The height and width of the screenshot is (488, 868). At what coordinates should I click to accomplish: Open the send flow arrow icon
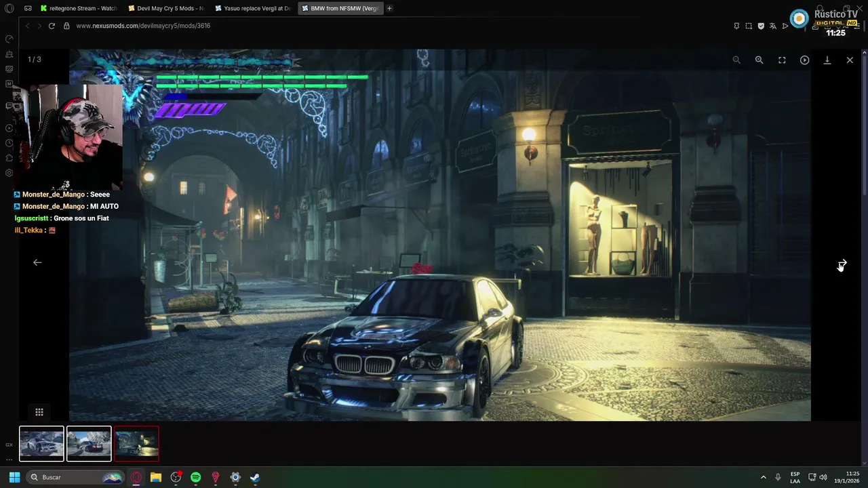tap(785, 26)
